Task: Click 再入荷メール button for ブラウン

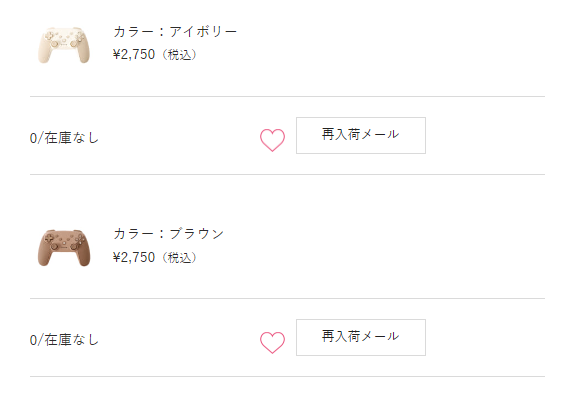Action: point(361,337)
